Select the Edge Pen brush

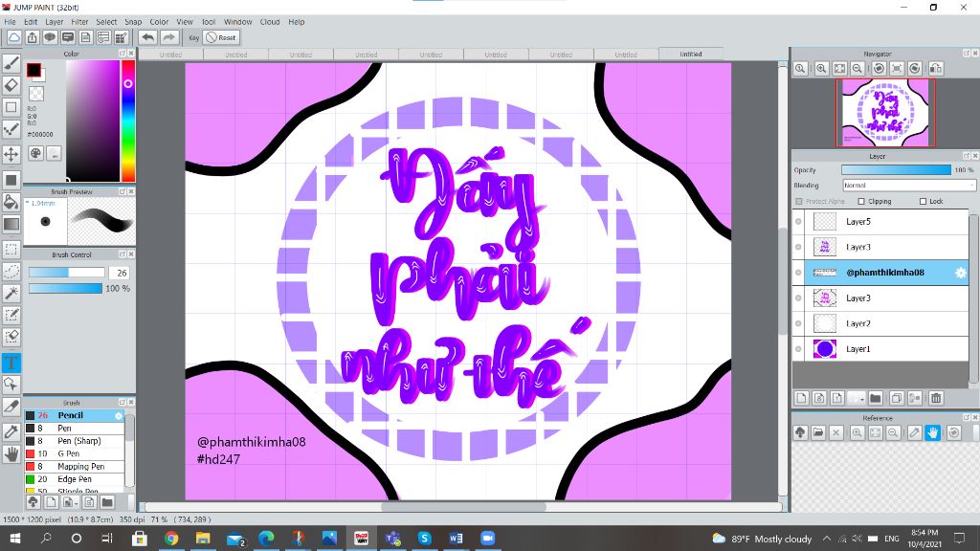75,479
